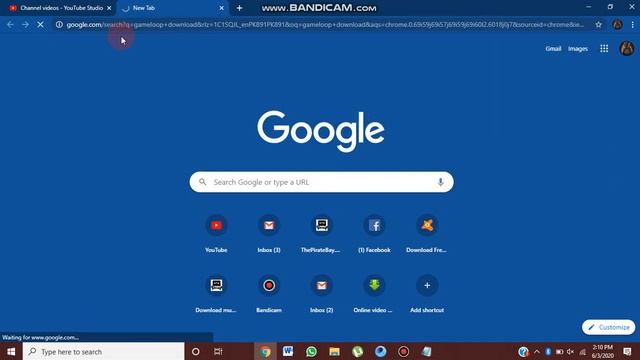This screenshot has height=360, width=640.
Task: Click the Google logo
Action: 321,131
